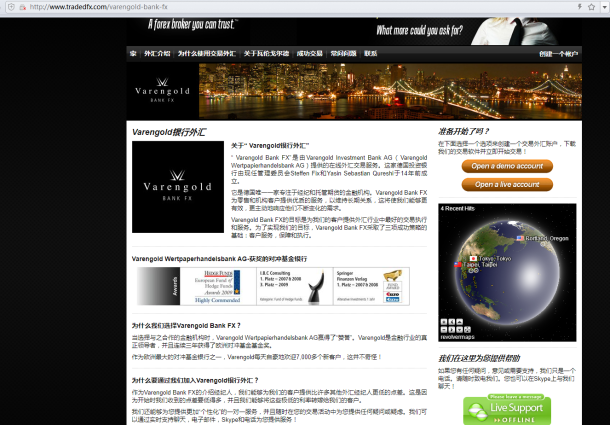Click the Japan flag at Tokyo
610x425 pixels.
(473, 258)
